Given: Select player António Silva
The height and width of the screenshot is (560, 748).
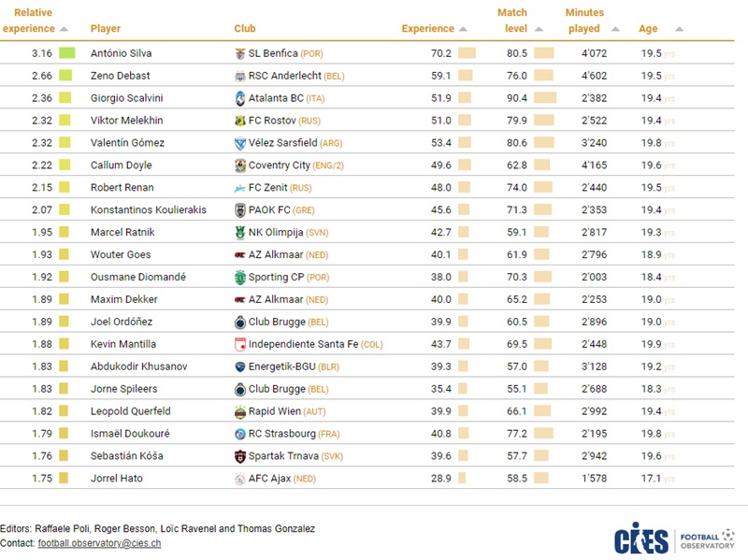Looking at the screenshot, I should [121, 53].
